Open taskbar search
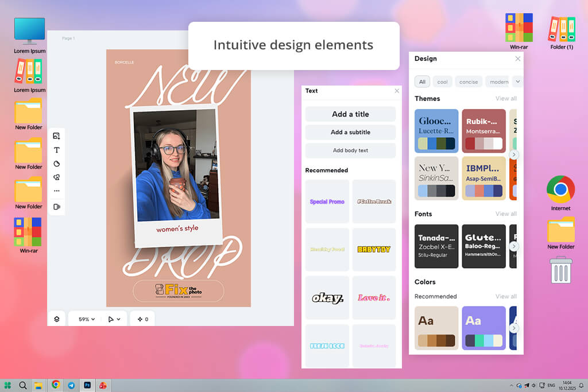This screenshot has height=392, width=588. click(23, 385)
